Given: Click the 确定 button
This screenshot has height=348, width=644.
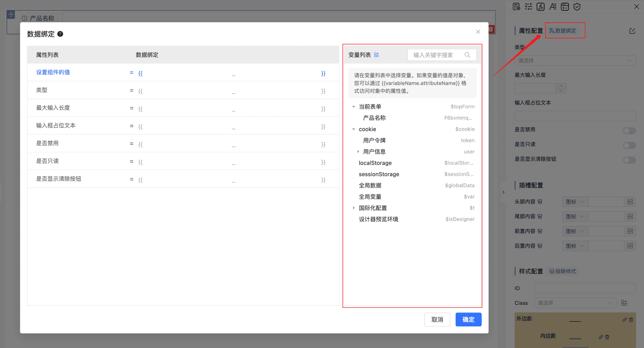Looking at the screenshot, I should tap(468, 319).
